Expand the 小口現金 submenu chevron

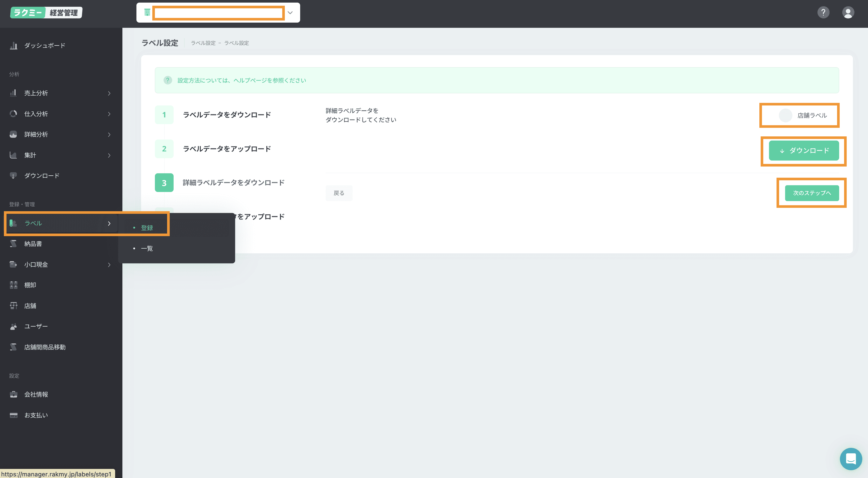tap(109, 265)
